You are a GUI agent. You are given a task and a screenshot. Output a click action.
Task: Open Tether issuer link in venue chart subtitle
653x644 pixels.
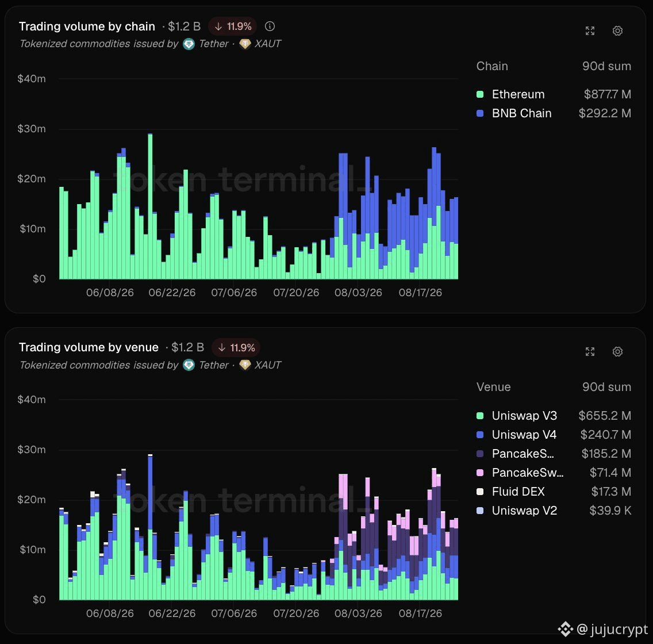(x=214, y=365)
